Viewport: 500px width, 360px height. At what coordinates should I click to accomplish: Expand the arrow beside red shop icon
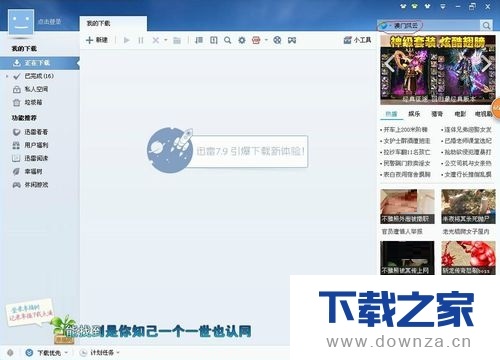click(x=266, y=40)
